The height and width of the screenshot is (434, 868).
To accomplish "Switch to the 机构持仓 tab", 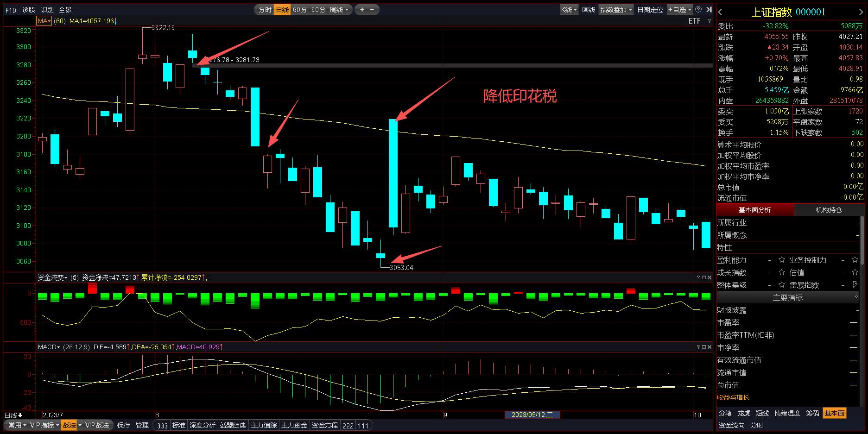I will (x=829, y=210).
